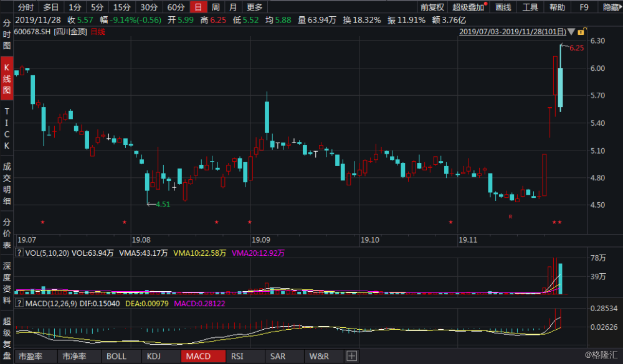Open TICK view in left sidebar

coord(7,128)
